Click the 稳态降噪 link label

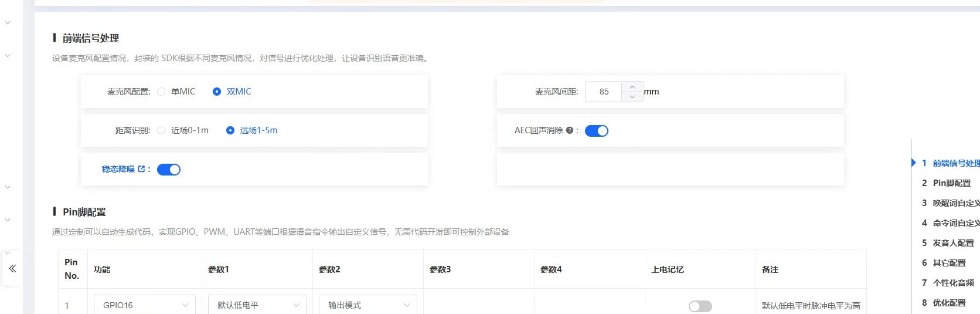point(118,169)
